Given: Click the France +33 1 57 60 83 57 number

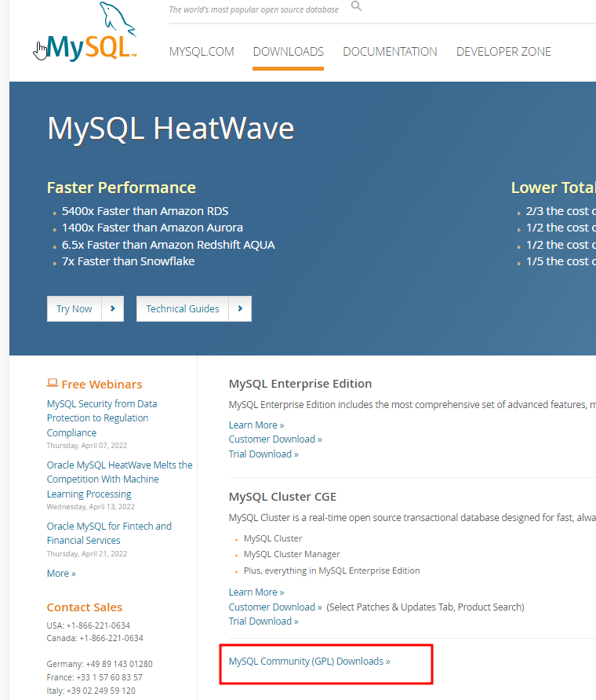Looking at the screenshot, I should (x=95, y=677).
